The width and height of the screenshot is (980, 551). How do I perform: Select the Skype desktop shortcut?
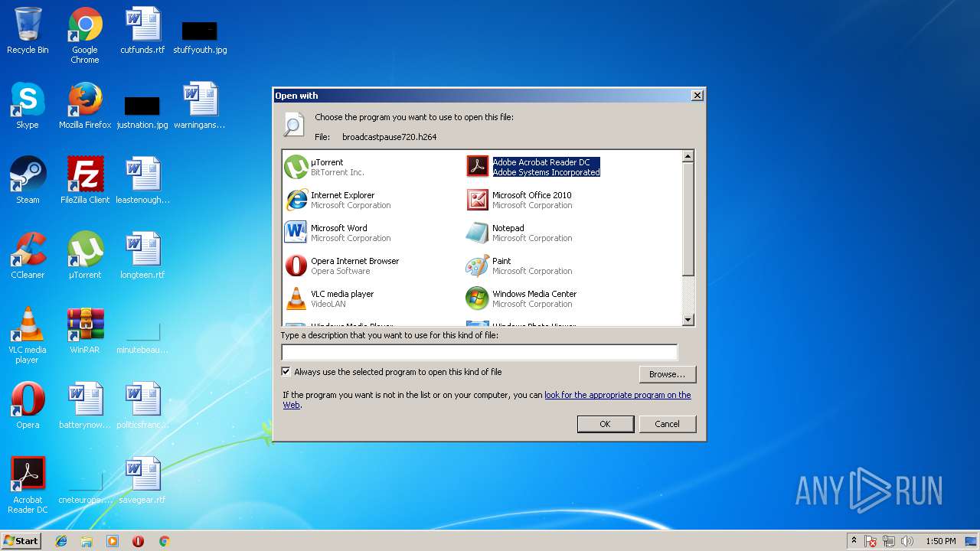[28, 106]
